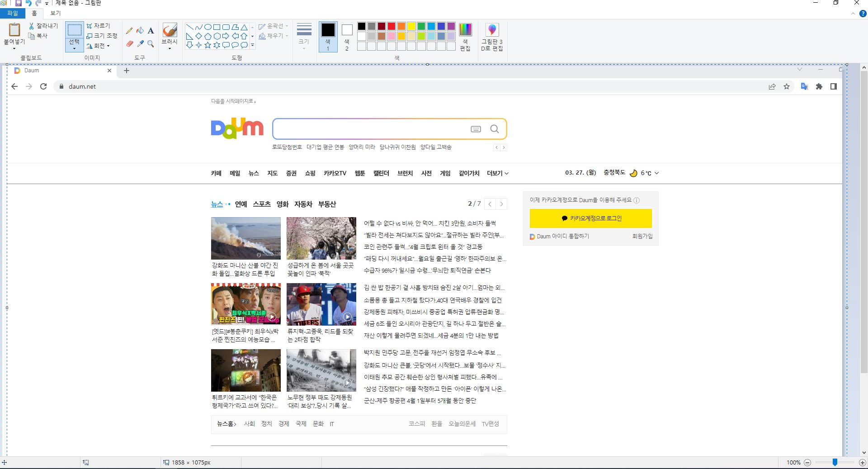This screenshot has width=868, height=469.
Task: Click the Undo arrow in the title bar
Action: (x=28, y=3)
